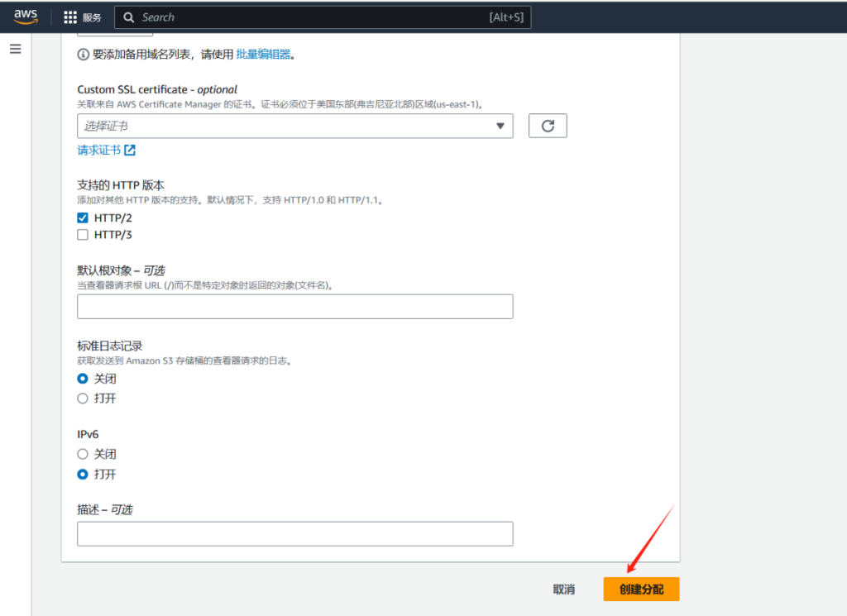Screen dimensions: 847x616
Task: Click the 支持的 HTTP 版本 heading
Action: (x=121, y=185)
